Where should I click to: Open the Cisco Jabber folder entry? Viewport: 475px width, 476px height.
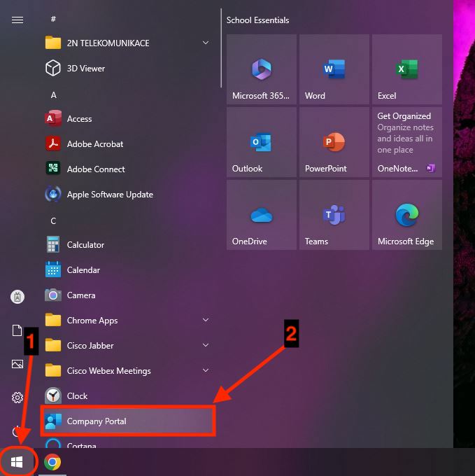tap(127, 345)
